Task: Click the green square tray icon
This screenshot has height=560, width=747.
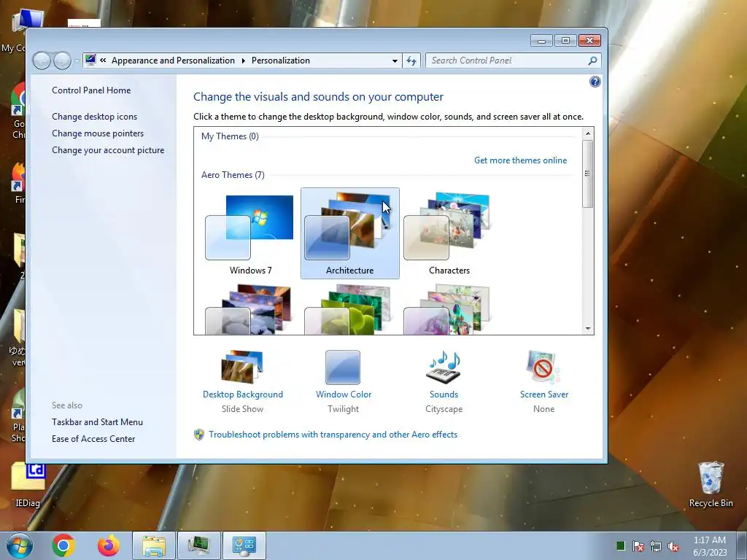Action: 620,545
